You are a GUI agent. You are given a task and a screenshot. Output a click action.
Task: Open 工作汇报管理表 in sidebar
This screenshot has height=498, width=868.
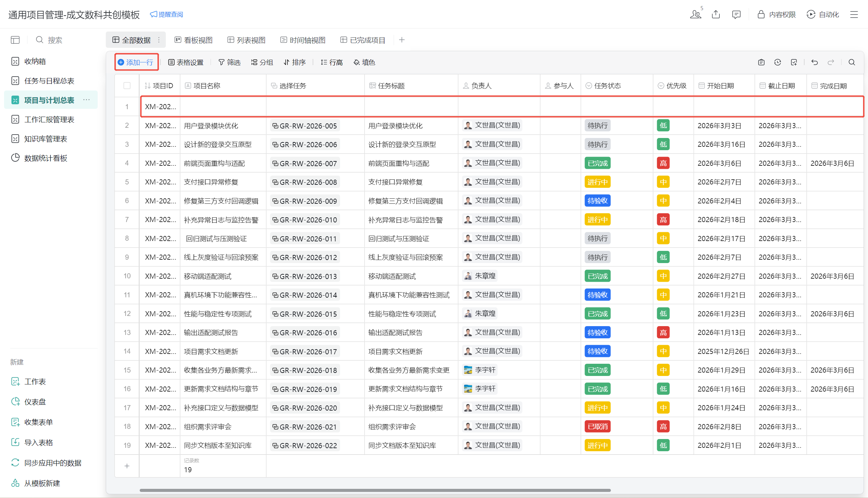[49, 119]
